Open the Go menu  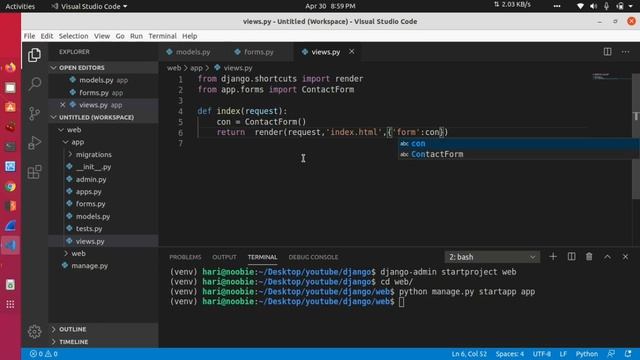coord(120,36)
